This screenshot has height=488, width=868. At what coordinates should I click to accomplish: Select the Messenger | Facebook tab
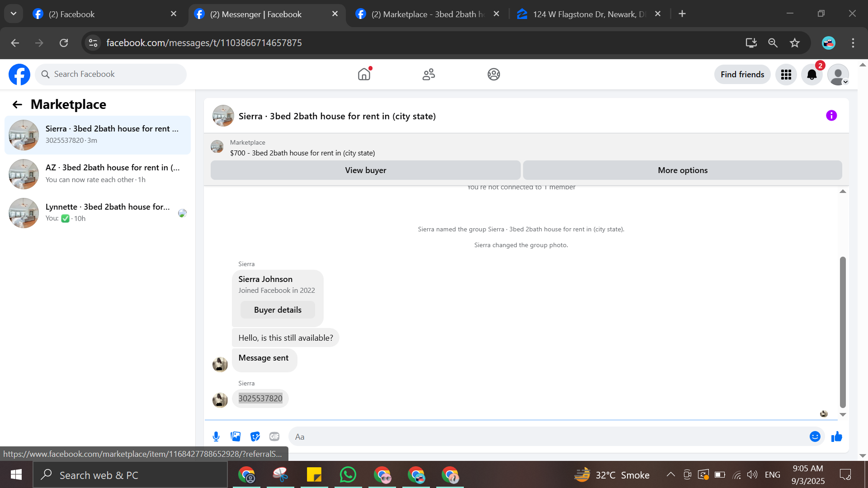[266, 14]
